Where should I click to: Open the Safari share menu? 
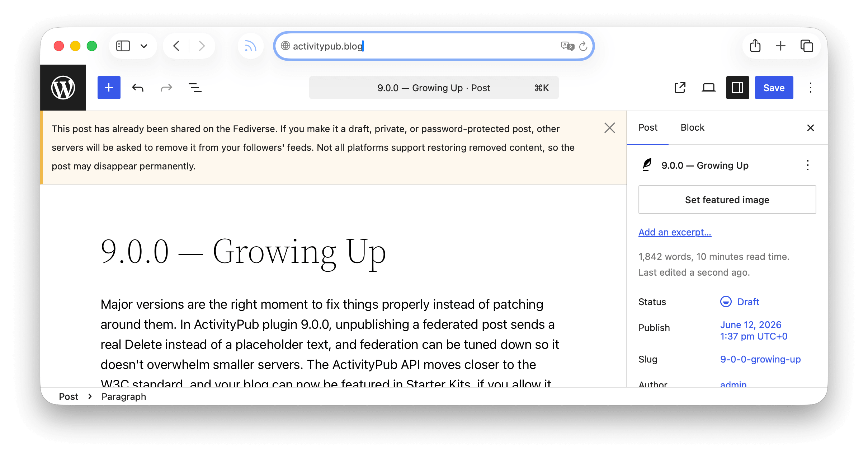coord(755,46)
